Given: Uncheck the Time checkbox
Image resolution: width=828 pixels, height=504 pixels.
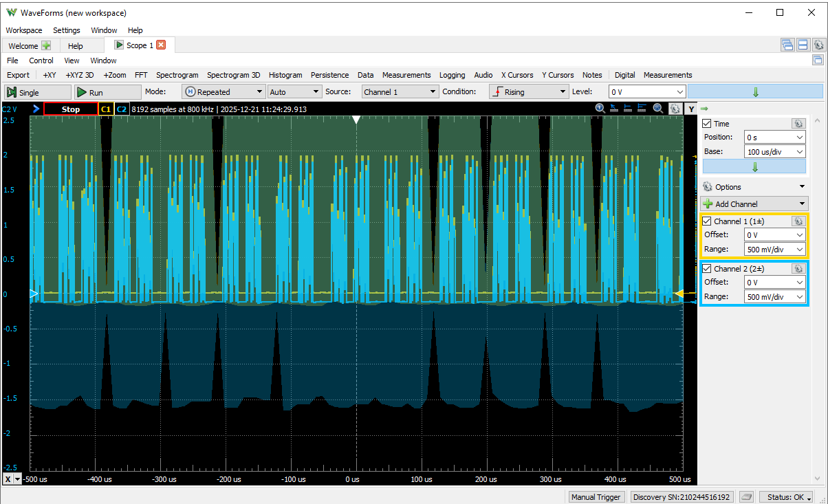Looking at the screenshot, I should click(707, 124).
